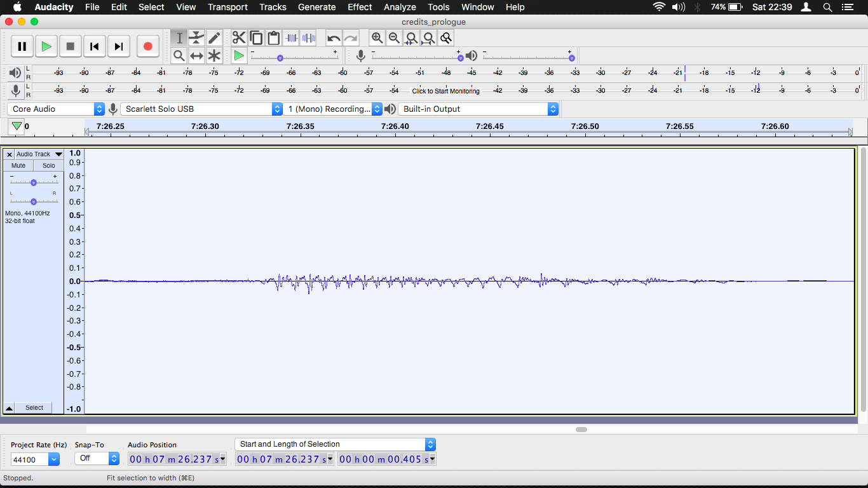Viewport: 868px width, 488px height.
Task: Fit project to width zoom icon
Action: (429, 38)
